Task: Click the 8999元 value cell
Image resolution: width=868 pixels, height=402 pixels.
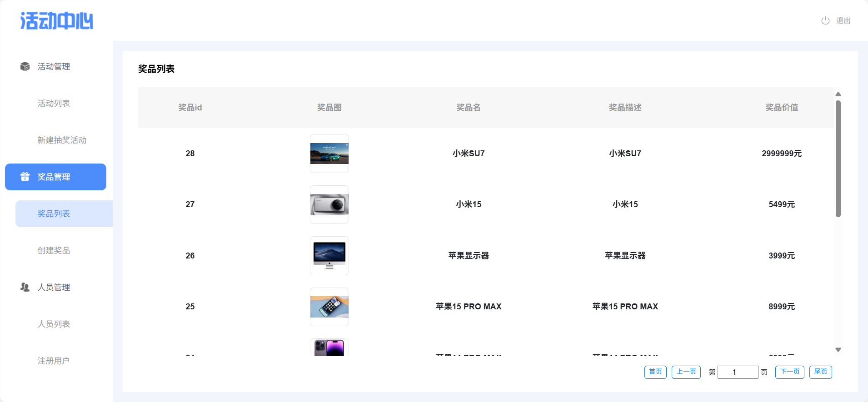Action: (x=782, y=307)
